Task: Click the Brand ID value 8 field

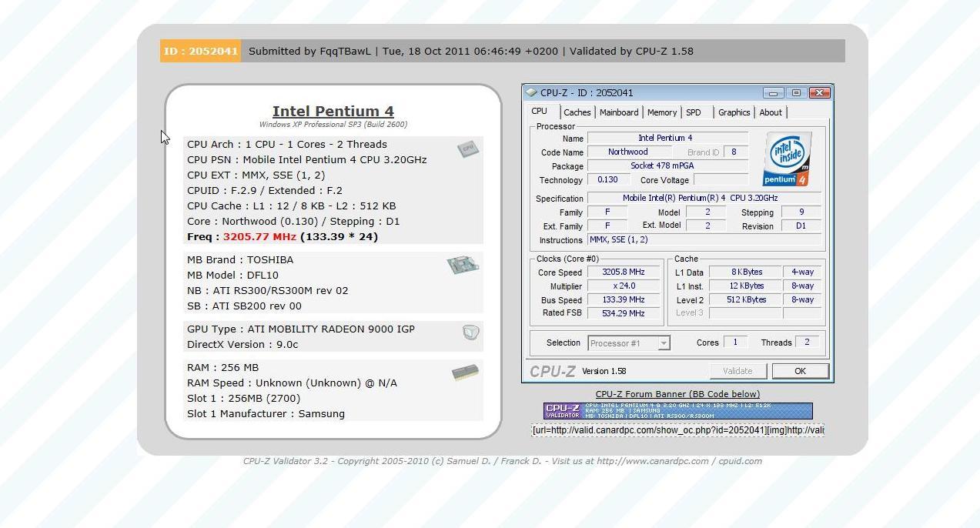Action: 735,152
